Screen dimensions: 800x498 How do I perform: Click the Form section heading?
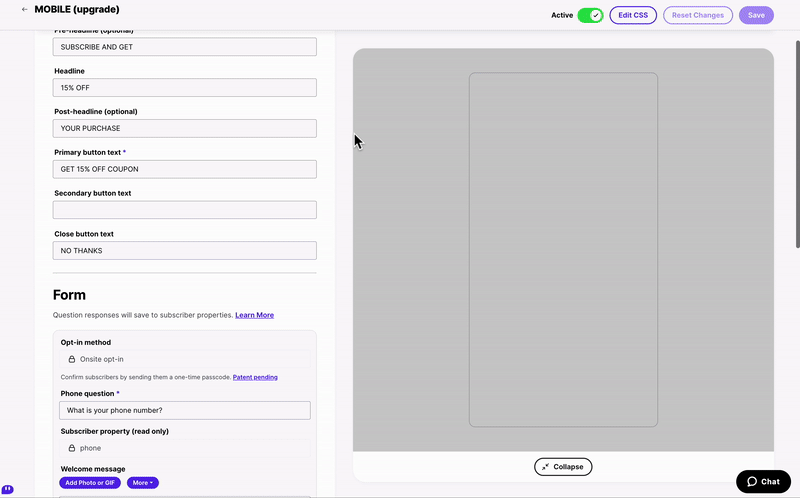(x=69, y=295)
